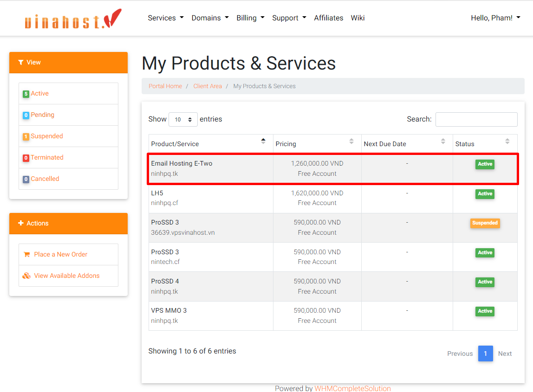Open the entries-per-page dropdown
This screenshot has width=533, height=392.
coord(183,120)
